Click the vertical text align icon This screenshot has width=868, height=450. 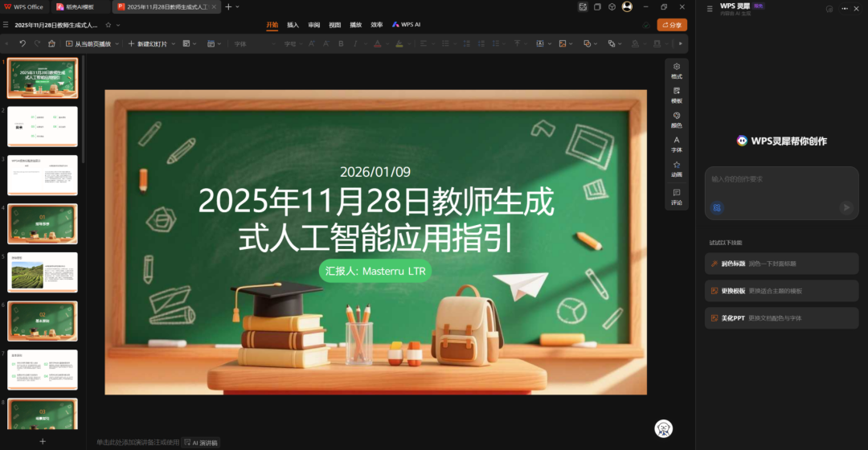click(x=518, y=43)
